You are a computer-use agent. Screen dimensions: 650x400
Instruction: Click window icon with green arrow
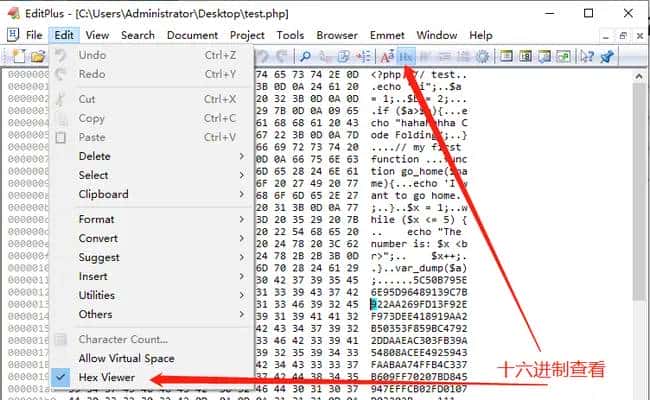pos(563,56)
